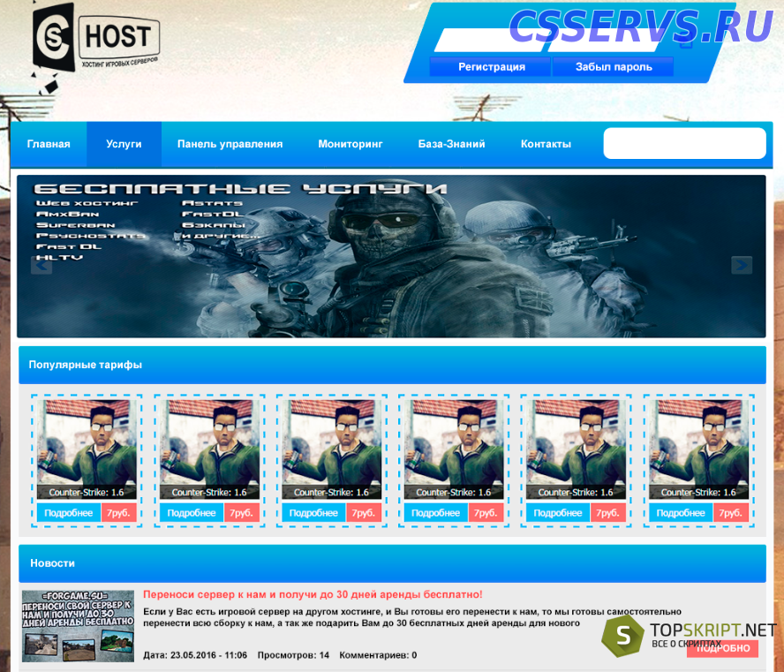This screenshot has height=672, width=784.
Task: Click the 7руб. price on the last tariff card
Action: [x=730, y=513]
